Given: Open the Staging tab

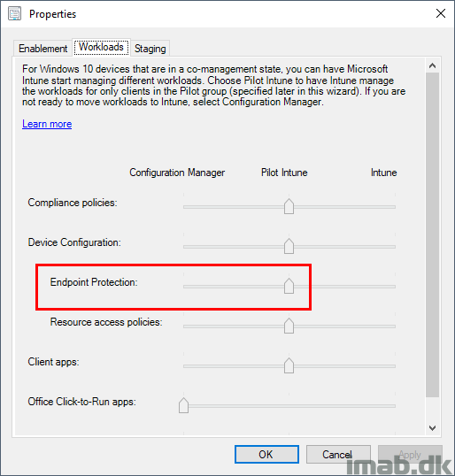Looking at the screenshot, I should click(150, 49).
